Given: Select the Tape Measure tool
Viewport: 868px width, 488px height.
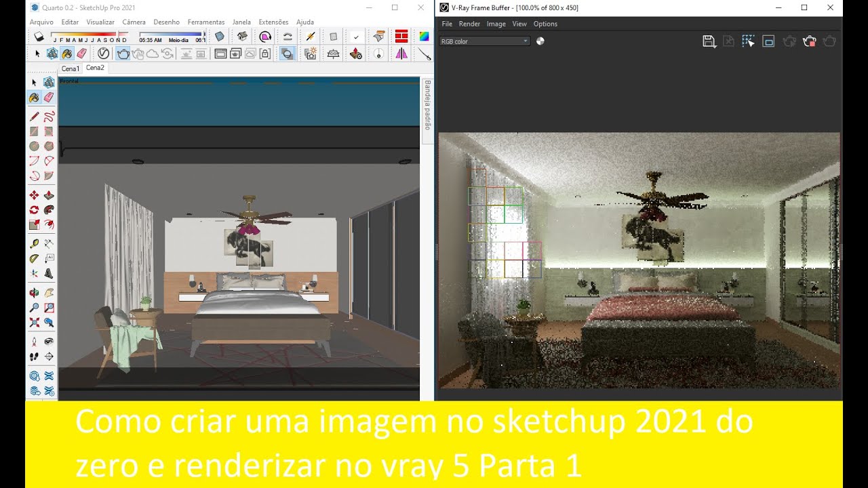Looking at the screenshot, I should click(x=34, y=243).
